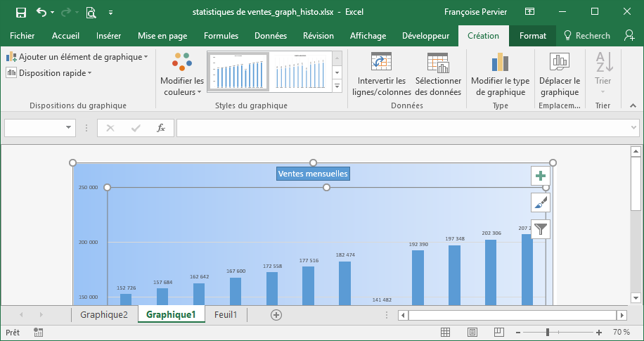
Task: Click the green plus chart elements button
Action: coord(540,176)
